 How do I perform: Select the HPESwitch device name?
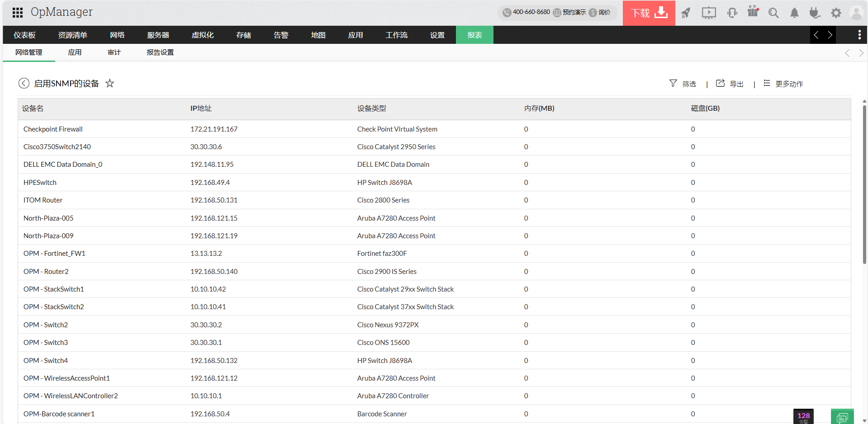[x=40, y=183]
